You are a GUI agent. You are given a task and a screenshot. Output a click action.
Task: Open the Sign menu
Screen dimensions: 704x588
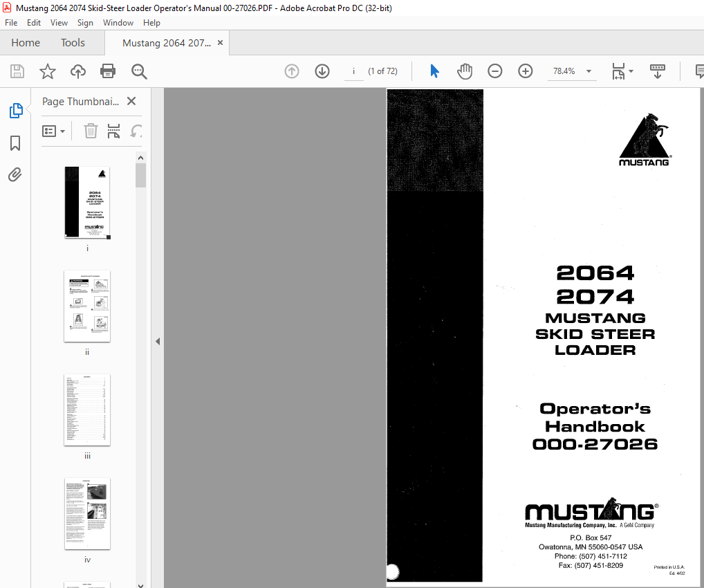click(85, 22)
